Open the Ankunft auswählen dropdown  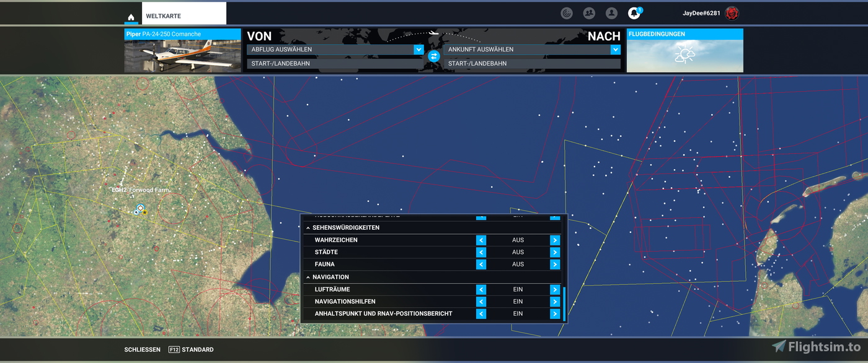[x=531, y=50]
